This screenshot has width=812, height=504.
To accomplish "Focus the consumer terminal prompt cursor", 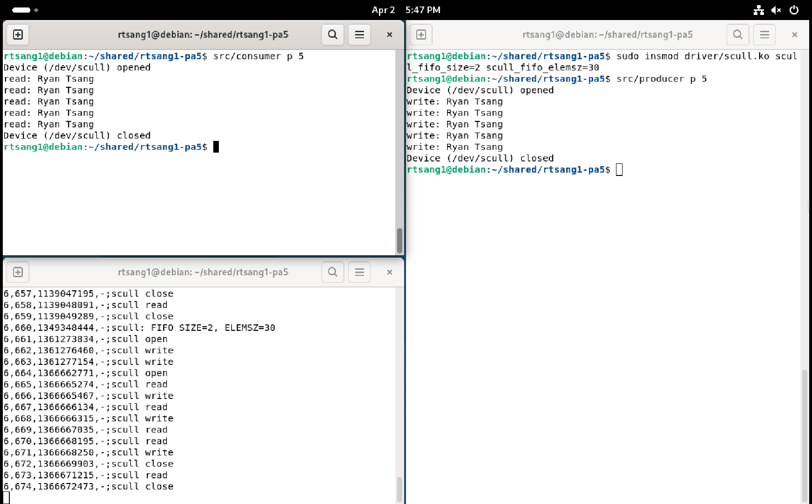I will 216,147.
